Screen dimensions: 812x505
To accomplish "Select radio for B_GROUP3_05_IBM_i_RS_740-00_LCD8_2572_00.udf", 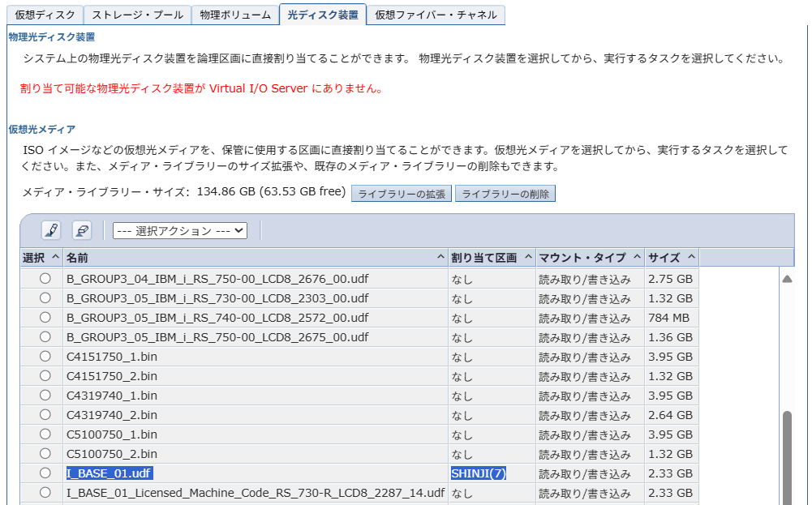I will pos(45,317).
